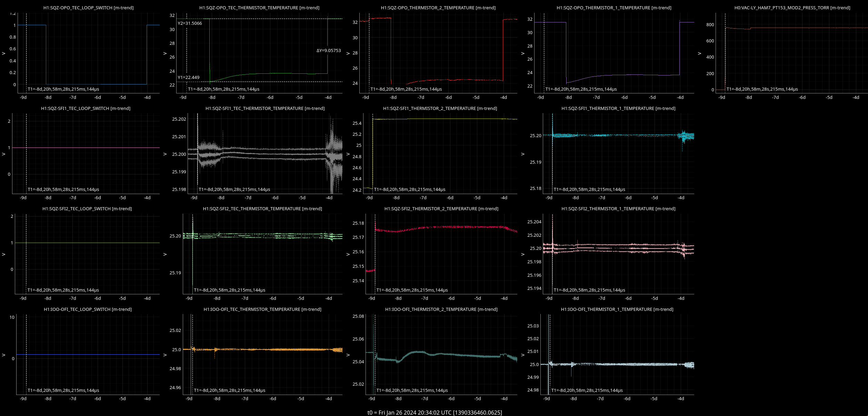Click T1 cursor label in the vacuum pressure plot
Screen dimensions: 868x416
[x=762, y=89]
